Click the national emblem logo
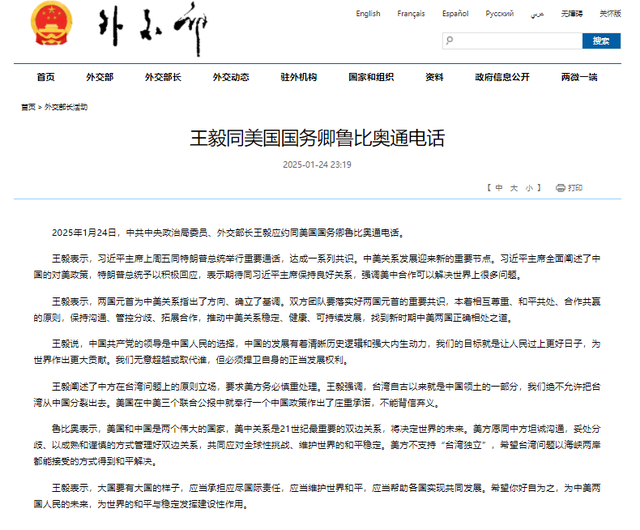640x530 pixels. (x=51, y=23)
